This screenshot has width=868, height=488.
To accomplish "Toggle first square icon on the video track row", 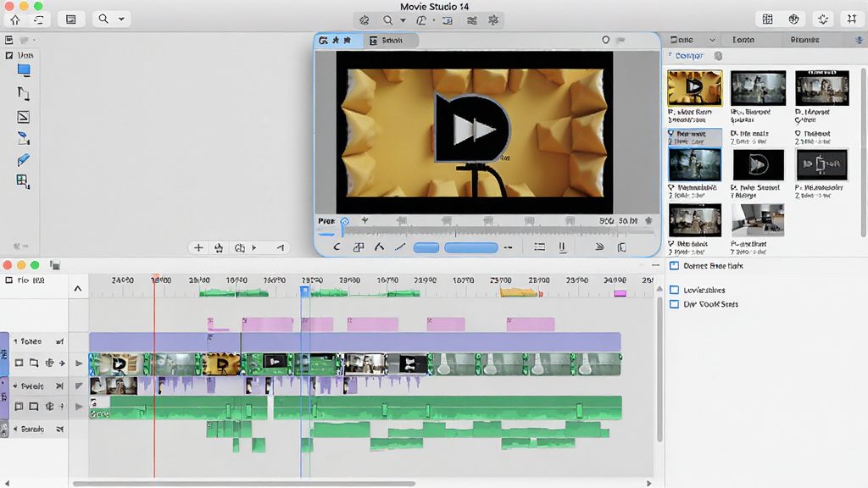I will coord(19,363).
